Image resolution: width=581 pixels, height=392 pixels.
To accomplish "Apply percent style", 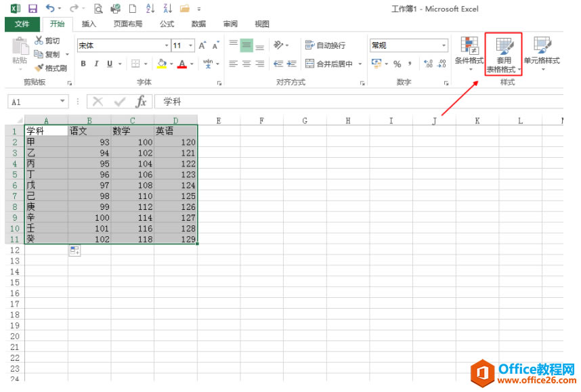I will click(397, 64).
